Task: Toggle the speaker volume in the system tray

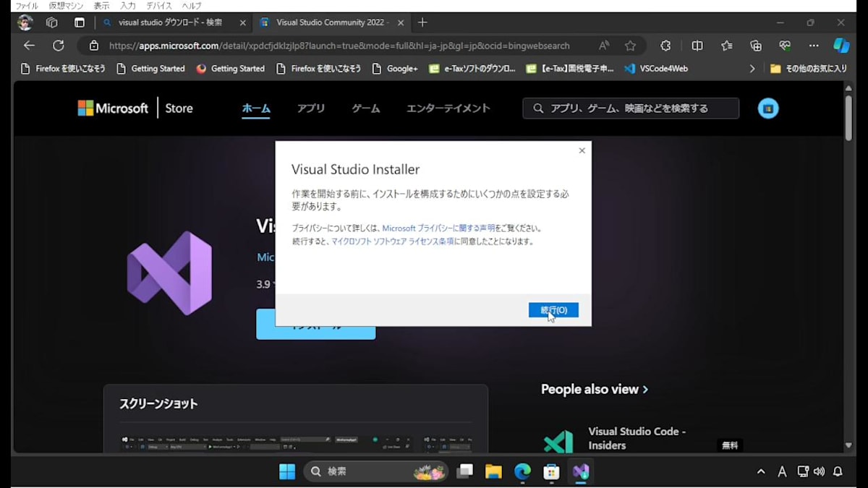Action: [820, 471]
